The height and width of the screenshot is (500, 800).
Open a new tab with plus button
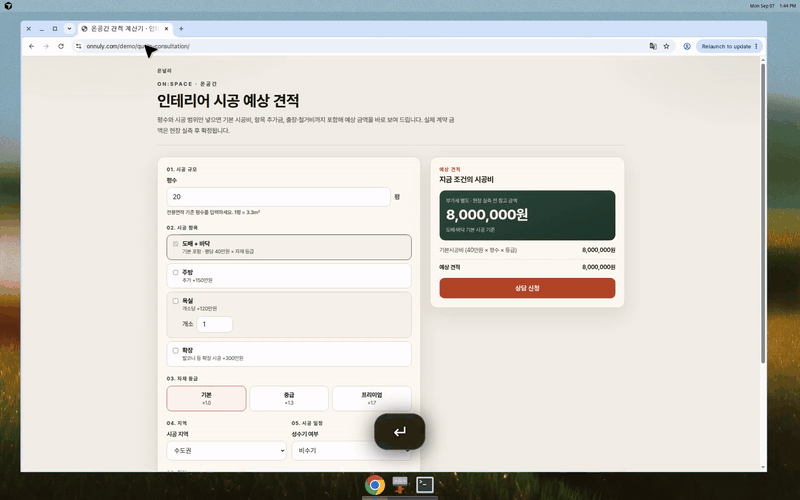(x=181, y=29)
